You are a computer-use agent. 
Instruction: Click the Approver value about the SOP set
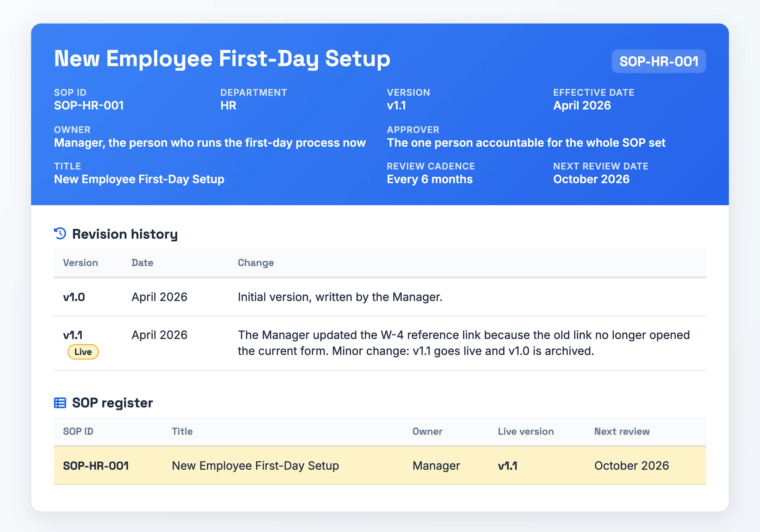tap(526, 143)
